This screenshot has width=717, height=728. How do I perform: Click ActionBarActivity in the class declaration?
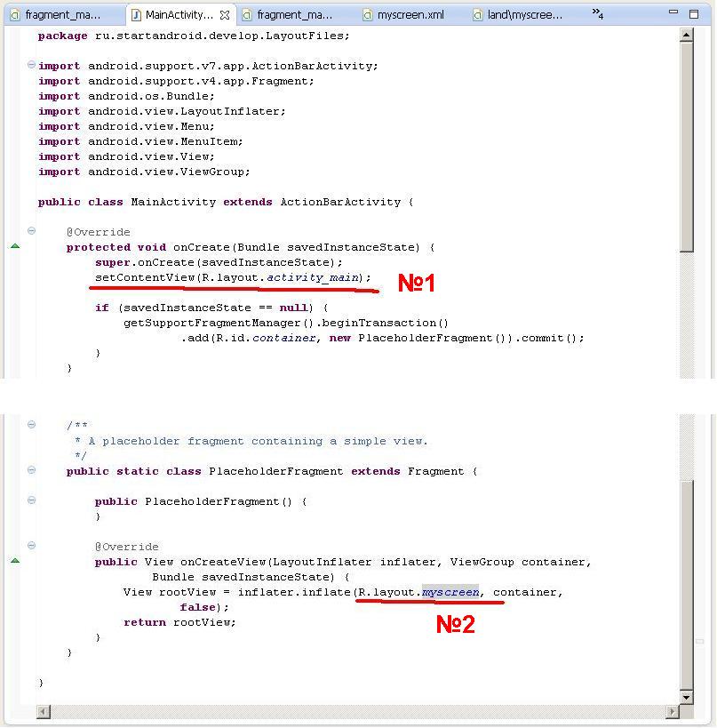coord(340,202)
